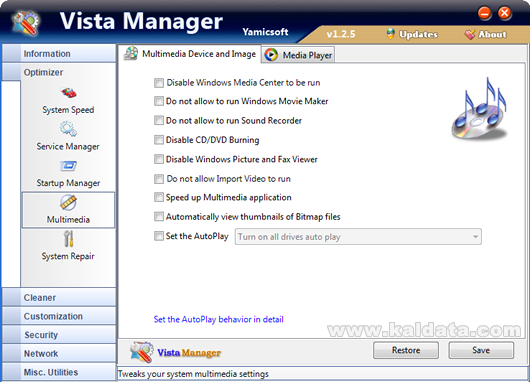This screenshot has height=382, width=530.
Task: Toggle Automatically view thumbnails of Bitmap files
Action: point(159,217)
